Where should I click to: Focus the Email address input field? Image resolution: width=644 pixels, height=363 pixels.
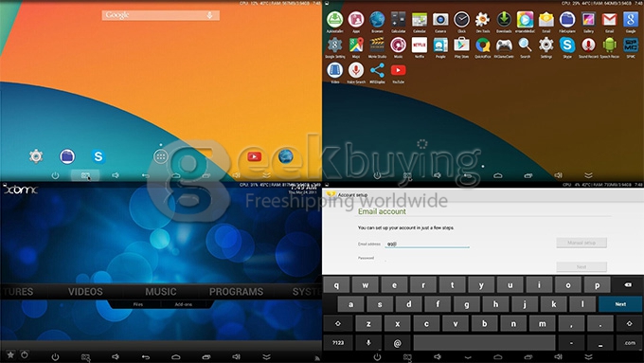(427, 244)
